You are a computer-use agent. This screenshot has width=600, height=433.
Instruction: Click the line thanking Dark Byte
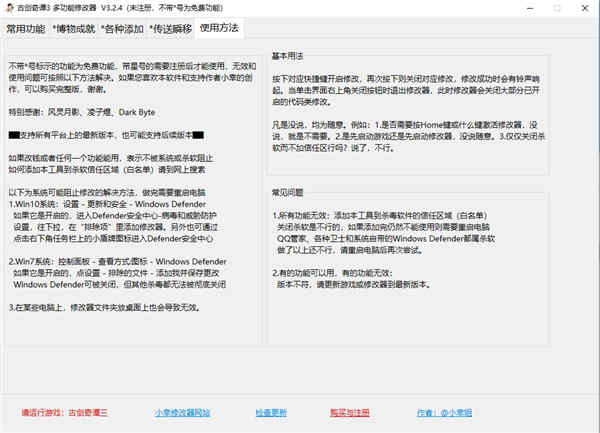point(82,112)
